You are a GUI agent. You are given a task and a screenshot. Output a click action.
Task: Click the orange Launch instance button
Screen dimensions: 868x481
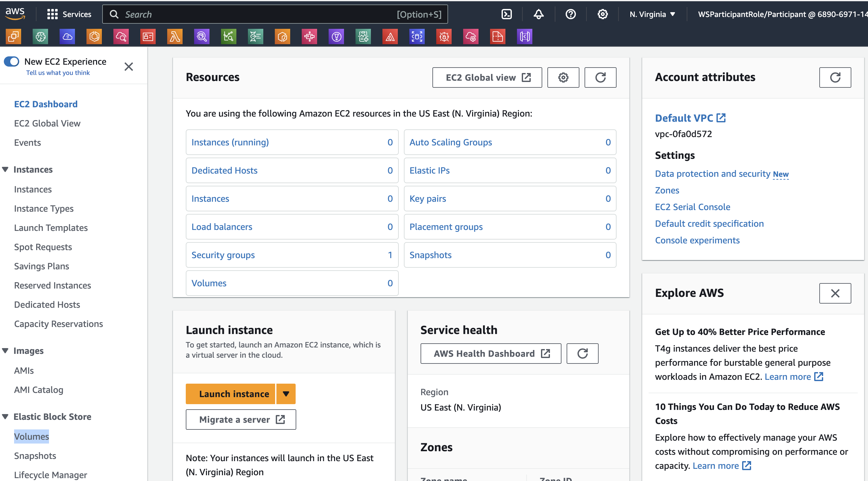pyautogui.click(x=231, y=394)
